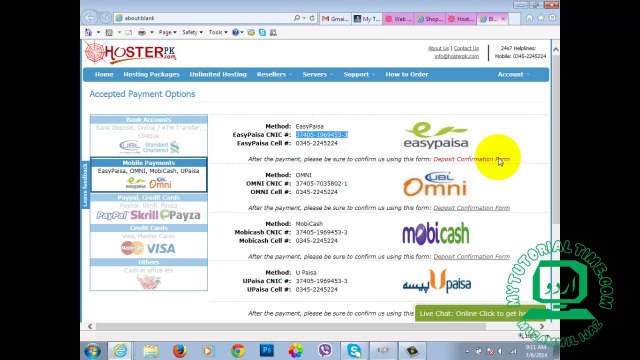Image resolution: width=640 pixels, height=360 pixels.
Task: Open the Favorites star icon
Action: point(541,18)
